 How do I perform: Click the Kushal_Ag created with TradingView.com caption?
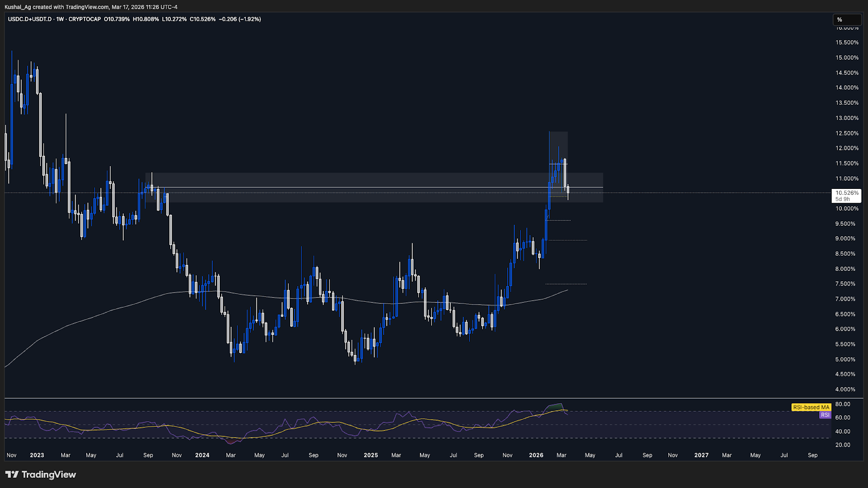coord(91,7)
